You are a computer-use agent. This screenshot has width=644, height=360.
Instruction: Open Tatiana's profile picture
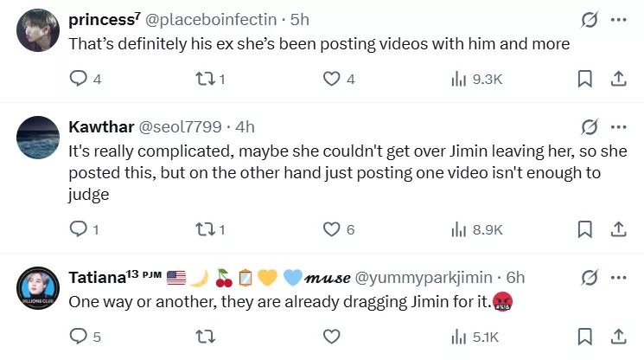pyautogui.click(x=36, y=286)
